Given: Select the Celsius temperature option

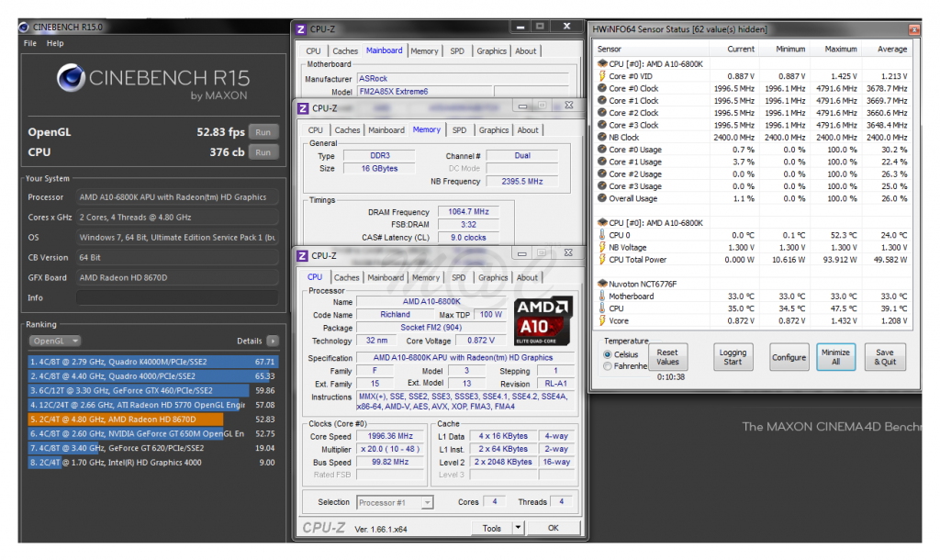Looking at the screenshot, I should [608, 354].
